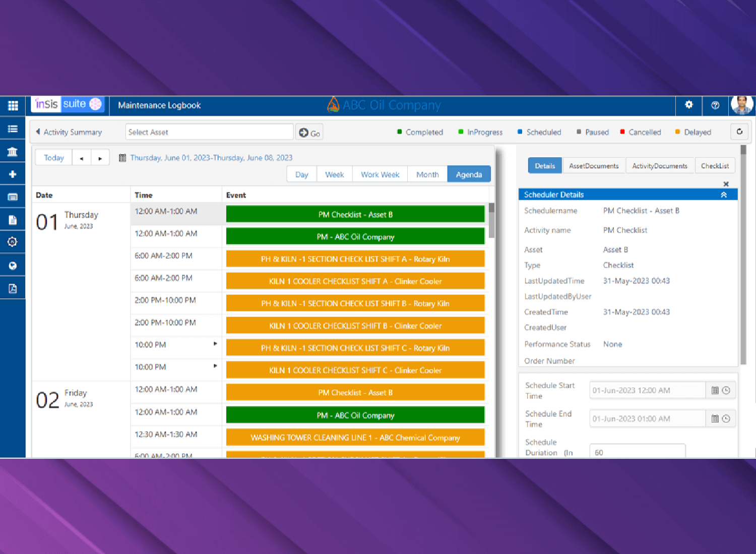The width and height of the screenshot is (756, 554).
Task: Open the apps grid menu icon
Action: tap(13, 106)
